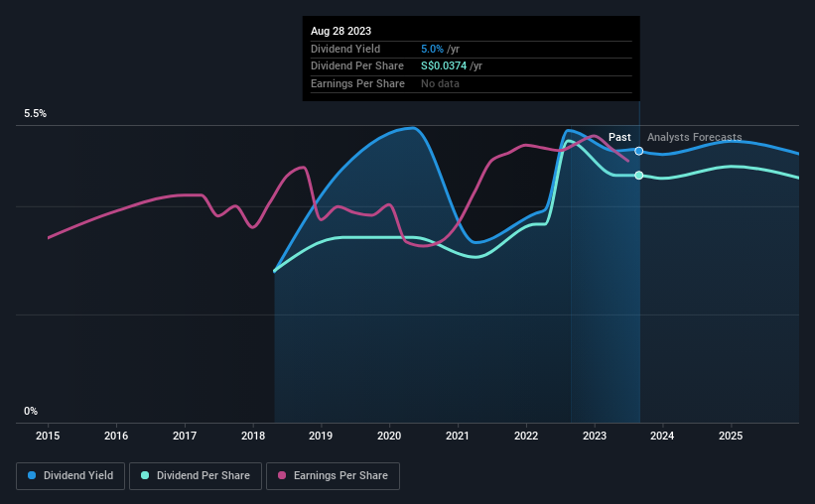Click the Aug 28 2023 tooltip date

[340, 31]
